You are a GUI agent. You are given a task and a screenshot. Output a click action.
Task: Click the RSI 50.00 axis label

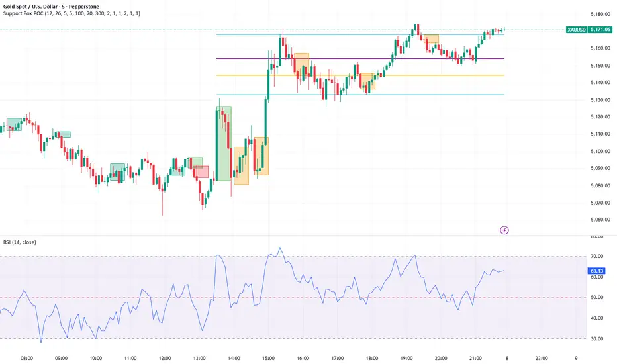597,298
